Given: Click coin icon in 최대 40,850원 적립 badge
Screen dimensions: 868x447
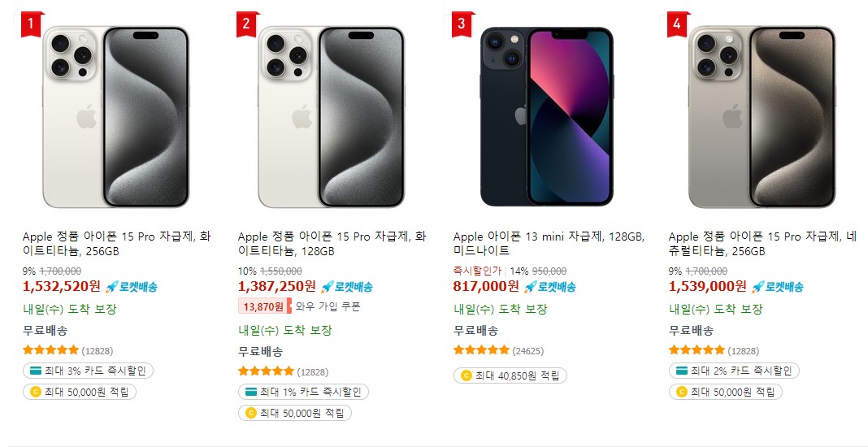Looking at the screenshot, I should 467,375.
